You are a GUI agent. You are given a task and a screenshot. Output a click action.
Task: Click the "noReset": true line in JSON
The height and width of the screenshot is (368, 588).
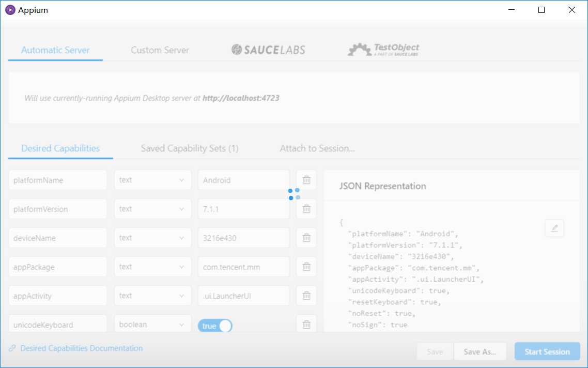pos(381,313)
